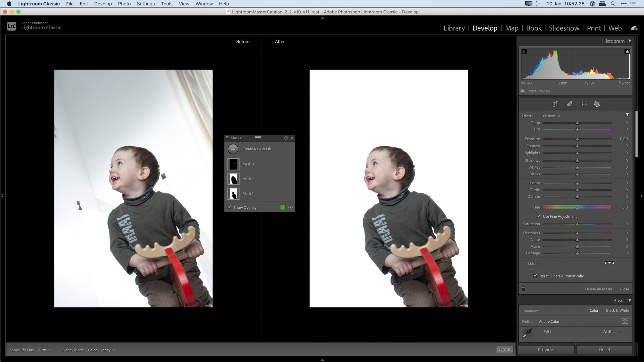Toggle the Show Overlay checkbox
Image resolution: width=644 pixels, height=362 pixels.
click(x=230, y=207)
